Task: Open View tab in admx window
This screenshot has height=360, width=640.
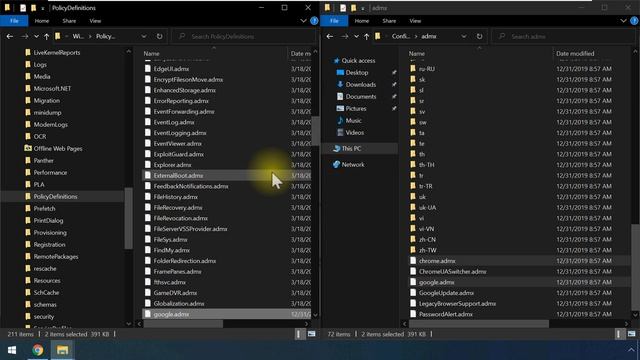Action: point(415,21)
